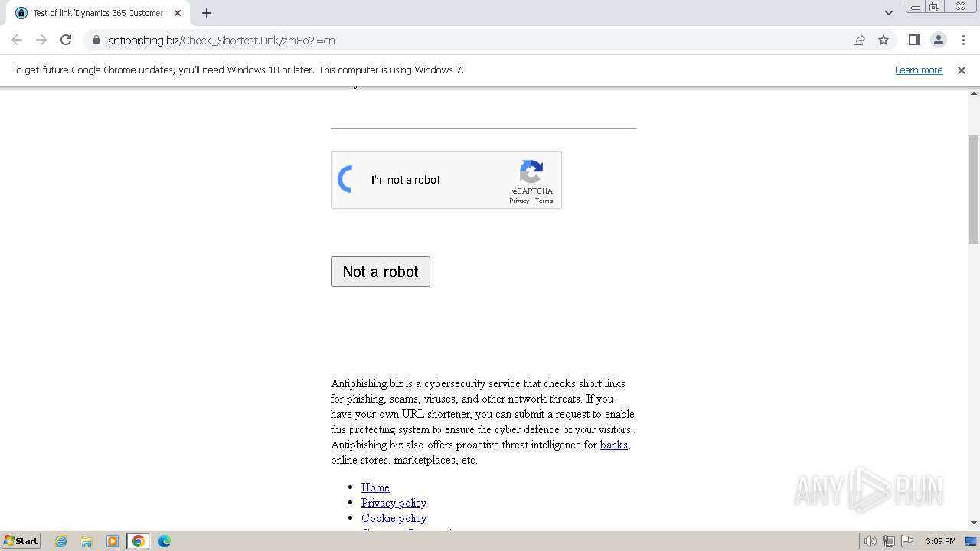The width and height of the screenshot is (980, 551).
Task: Open a new browser tab
Action: 207,13
